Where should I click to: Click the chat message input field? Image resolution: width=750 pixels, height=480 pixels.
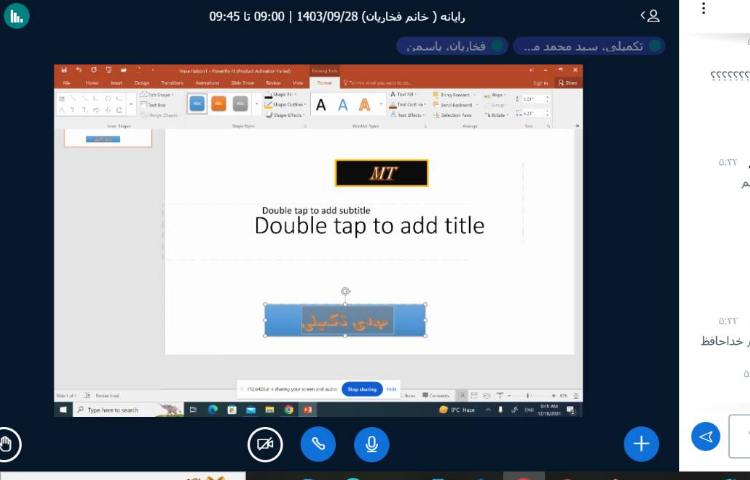(739, 436)
